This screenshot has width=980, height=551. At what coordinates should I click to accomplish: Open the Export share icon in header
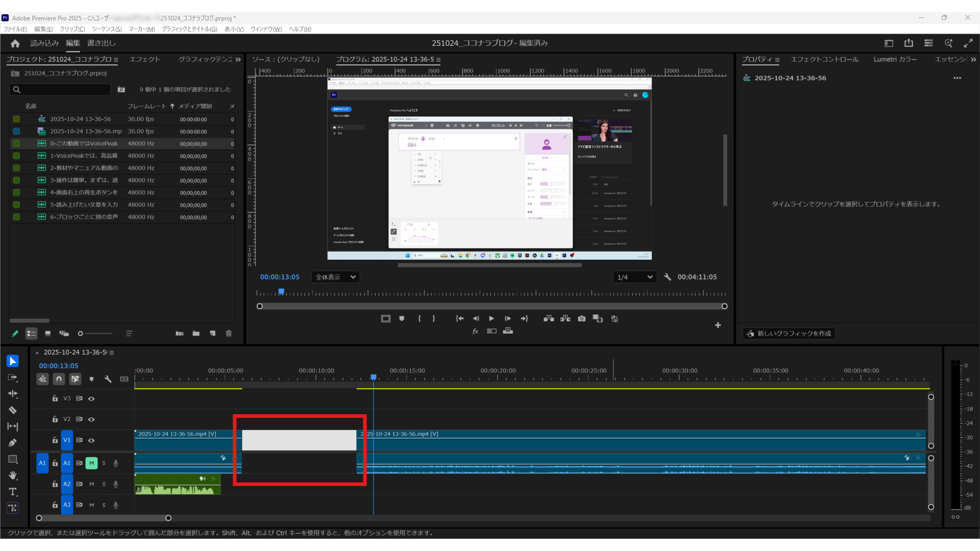point(909,43)
